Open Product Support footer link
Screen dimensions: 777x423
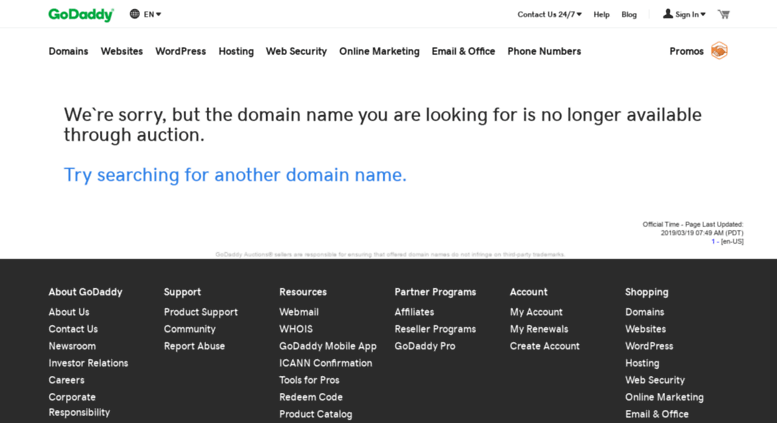201,312
